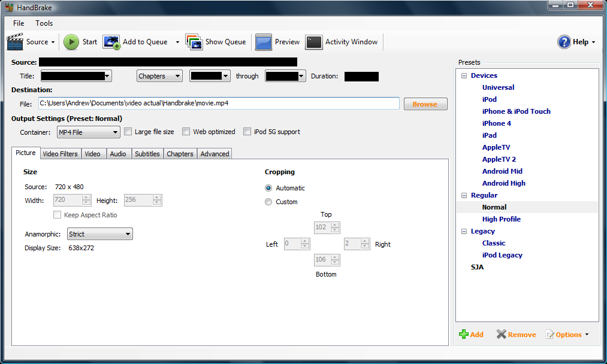
Task: Toggle Keep Aspect Ratio checkbox
Action: click(x=58, y=215)
